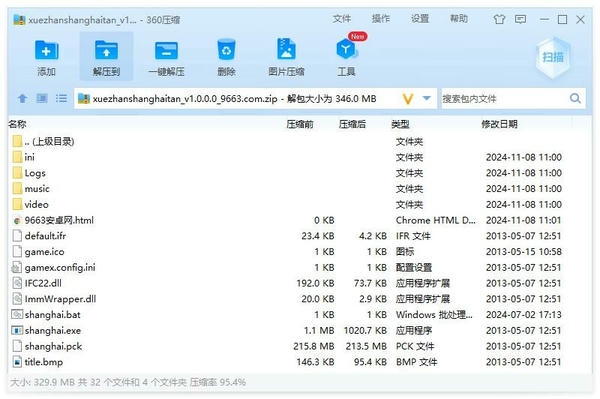Viewport: 600px width, 399px height.
Task: Select the IFC22.dll file
Action: point(300,283)
